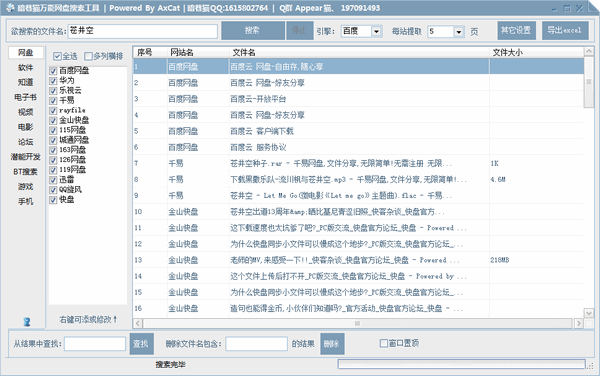
Task: Select result row 百度云 客户端下载
Action: [359, 131]
